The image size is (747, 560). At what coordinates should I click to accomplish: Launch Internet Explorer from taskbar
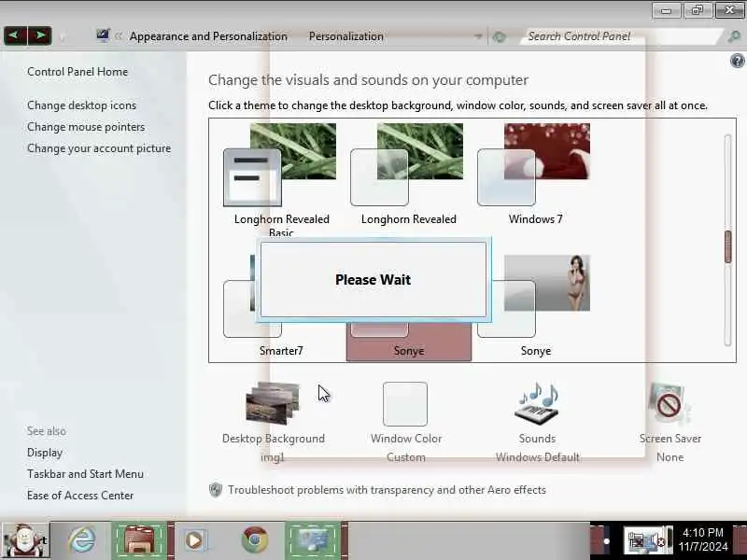tap(81, 540)
